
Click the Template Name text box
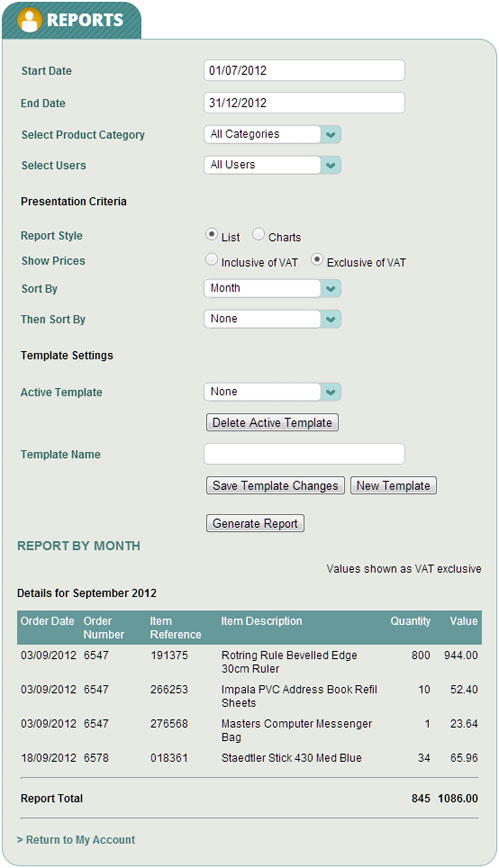304,454
